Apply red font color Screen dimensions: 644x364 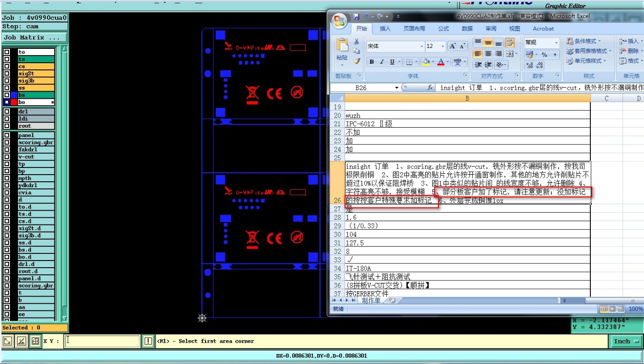pos(441,62)
